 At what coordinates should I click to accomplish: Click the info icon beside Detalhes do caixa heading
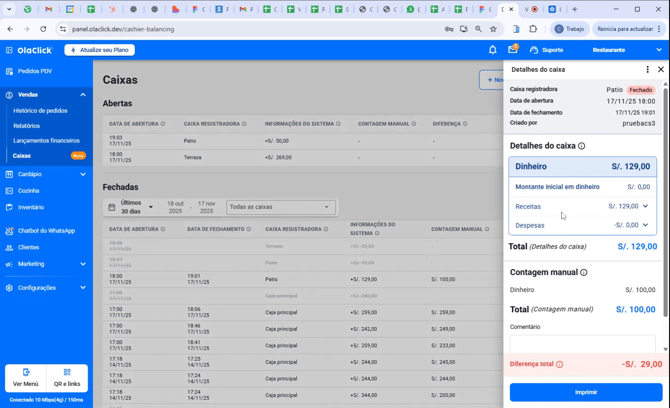[582, 146]
